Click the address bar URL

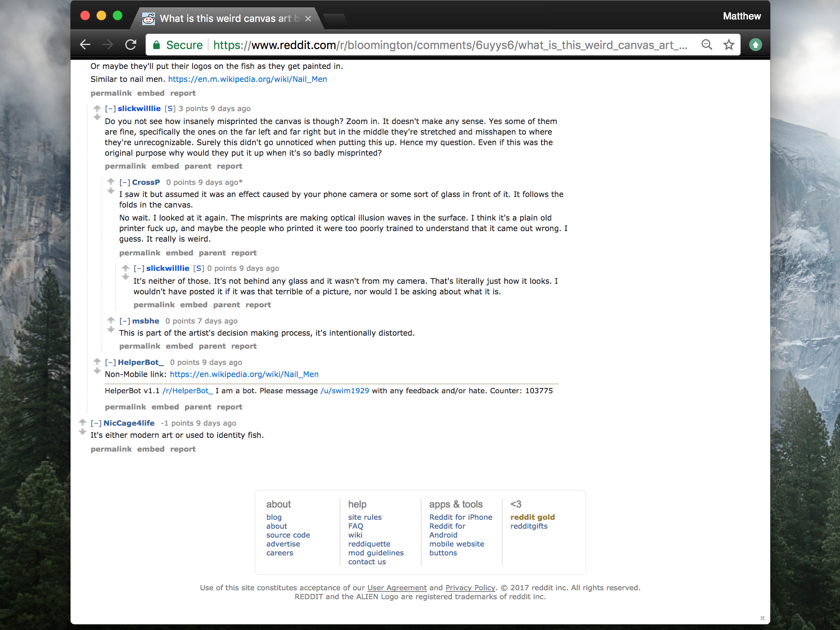pos(450,45)
